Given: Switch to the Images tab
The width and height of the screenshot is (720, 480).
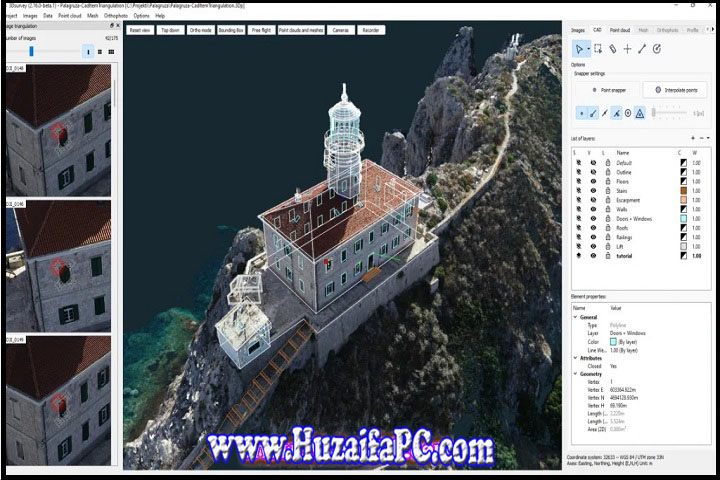Looking at the screenshot, I should point(578,30).
